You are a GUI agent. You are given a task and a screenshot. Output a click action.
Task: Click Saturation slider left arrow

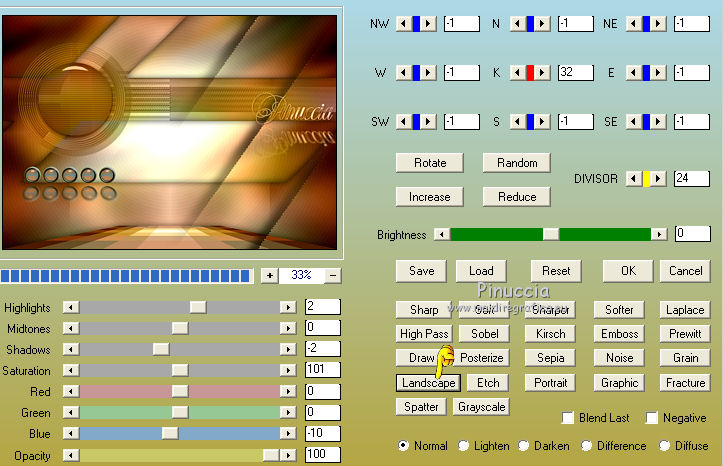pyautogui.click(x=71, y=370)
